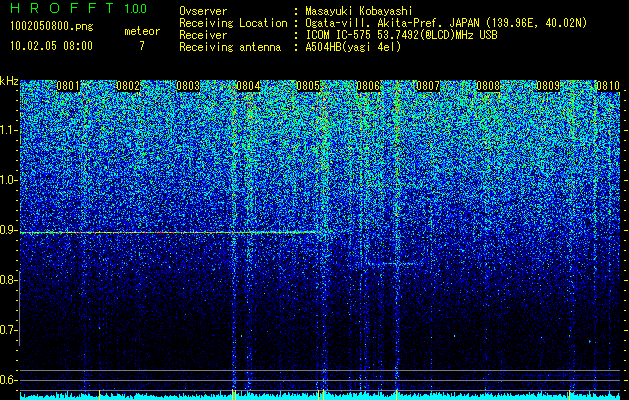
Task: Click the 0808 time marker
Action: pos(488,86)
